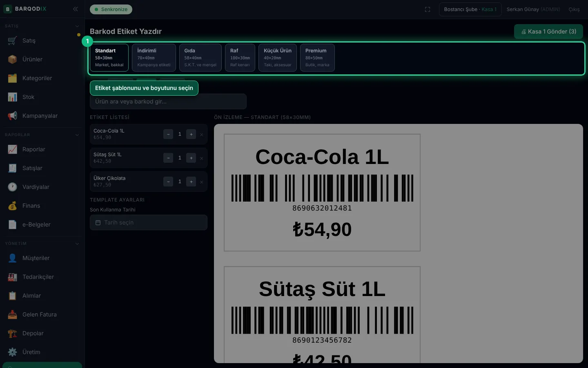This screenshot has width=588, height=368.
Task: Select the Standart 58×30mm template
Action: (109, 58)
